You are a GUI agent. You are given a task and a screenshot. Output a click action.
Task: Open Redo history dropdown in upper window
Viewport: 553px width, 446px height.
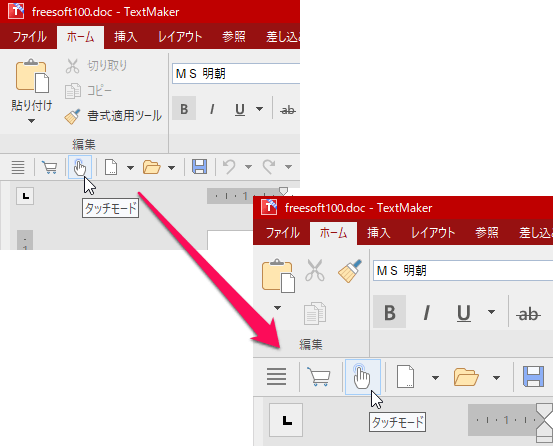(x=288, y=167)
